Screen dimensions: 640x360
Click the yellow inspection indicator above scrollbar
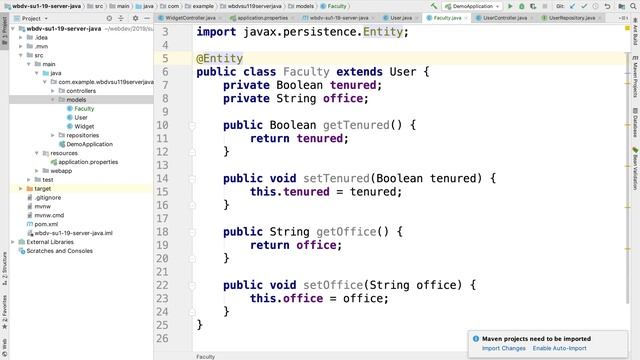(x=627, y=28)
